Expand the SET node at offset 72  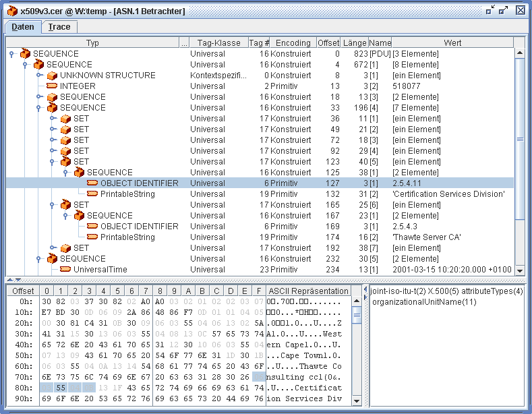[x=52, y=140]
